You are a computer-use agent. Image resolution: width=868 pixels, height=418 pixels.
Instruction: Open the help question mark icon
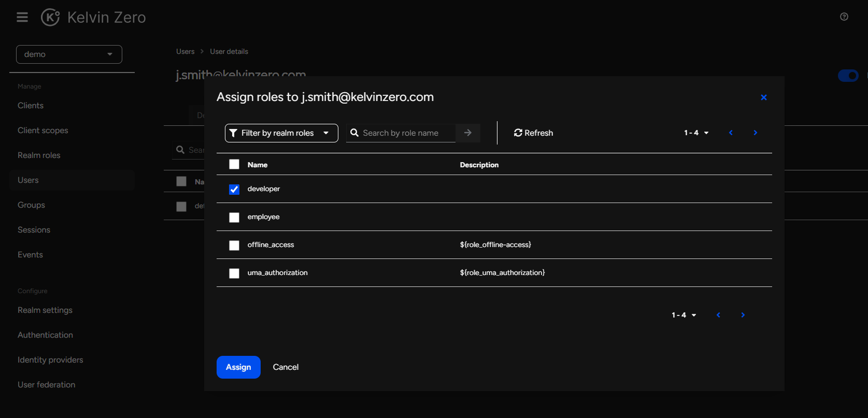tap(844, 17)
